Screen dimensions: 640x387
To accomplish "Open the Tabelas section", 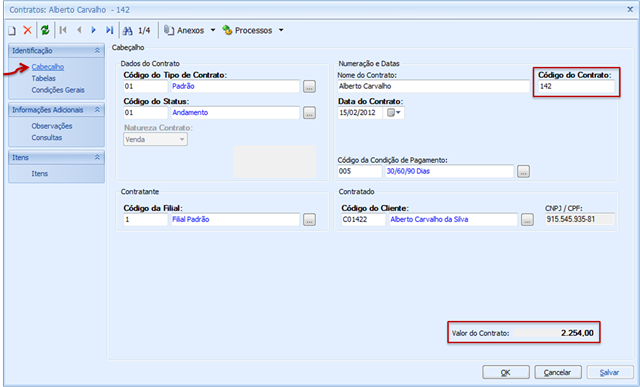I will (x=44, y=78).
